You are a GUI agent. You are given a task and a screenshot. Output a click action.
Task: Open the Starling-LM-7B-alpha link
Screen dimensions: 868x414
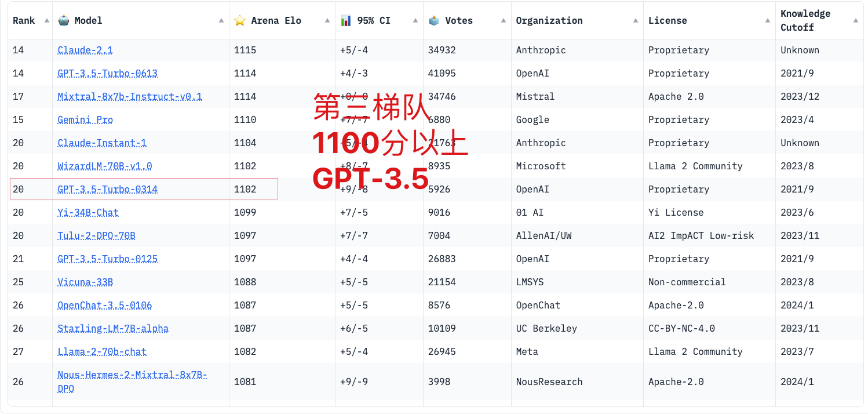[113, 328]
